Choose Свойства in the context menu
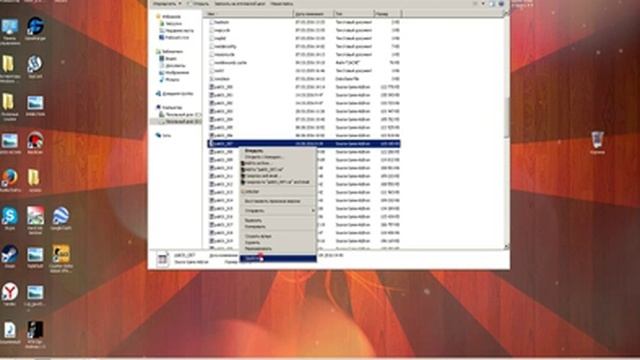The image size is (640, 360). tap(278, 258)
